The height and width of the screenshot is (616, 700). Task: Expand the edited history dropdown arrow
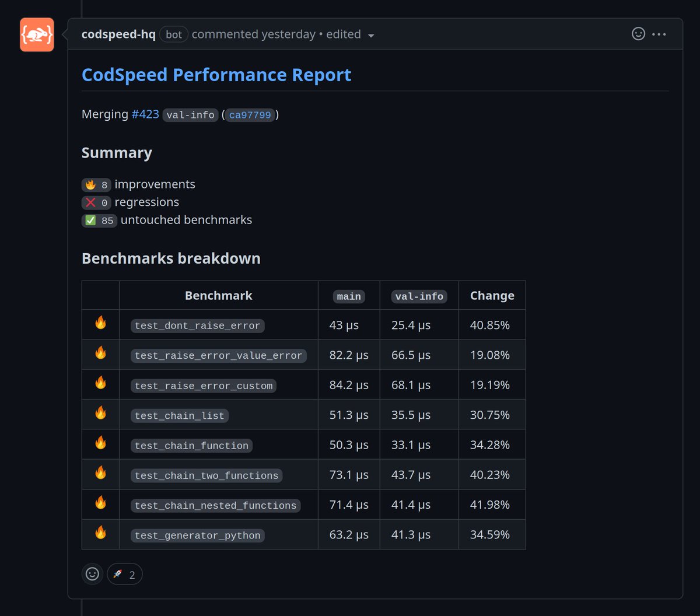[370, 35]
